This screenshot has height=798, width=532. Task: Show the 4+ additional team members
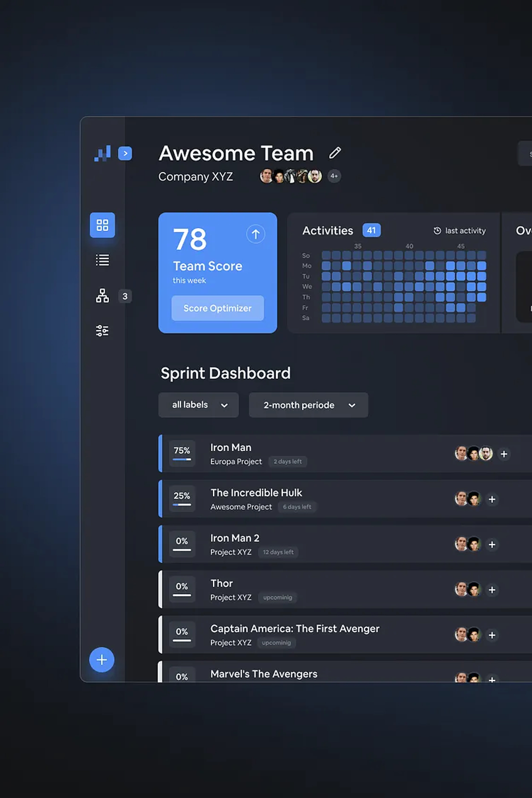pos(334,176)
